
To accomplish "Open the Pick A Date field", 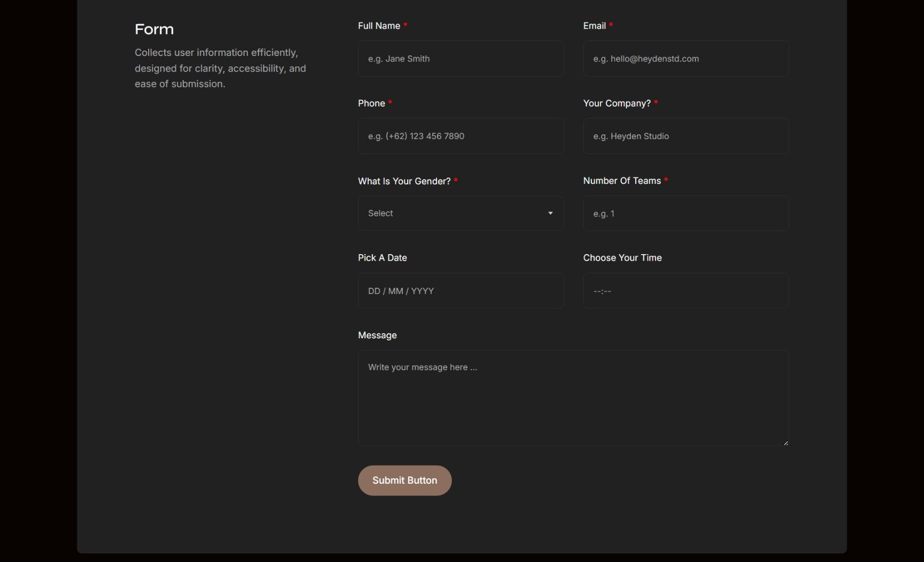I will pos(461,291).
